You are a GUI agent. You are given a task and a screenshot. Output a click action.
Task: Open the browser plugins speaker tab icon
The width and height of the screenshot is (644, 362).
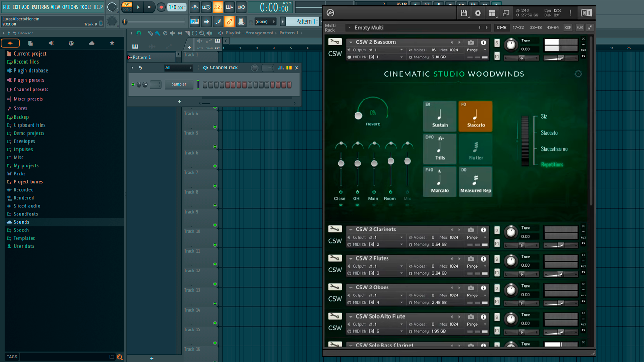[x=51, y=43]
